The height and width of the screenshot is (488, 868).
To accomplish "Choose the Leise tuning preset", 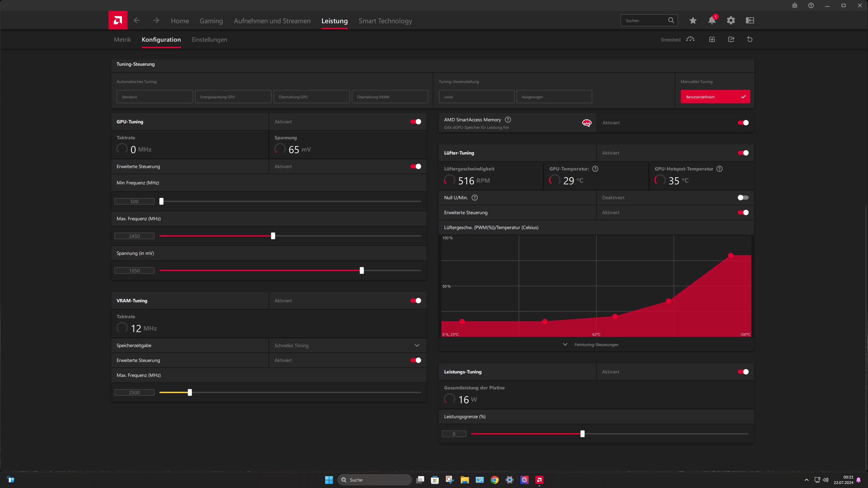I will point(476,97).
